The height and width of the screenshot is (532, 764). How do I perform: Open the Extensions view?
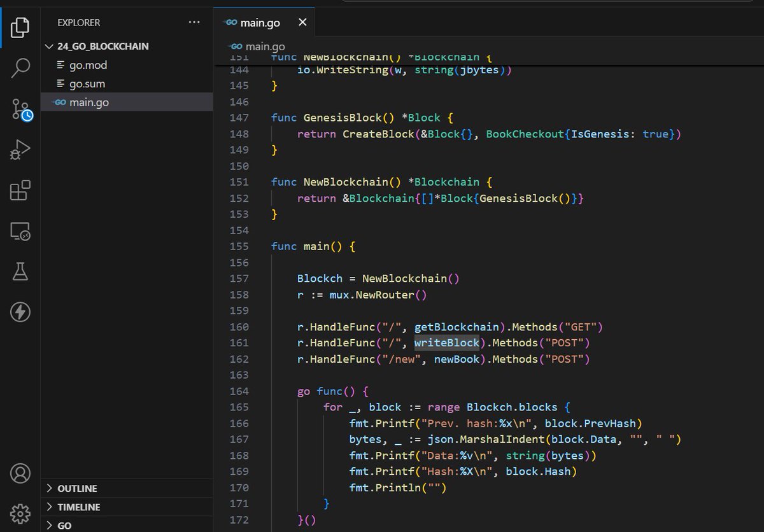coord(20,190)
